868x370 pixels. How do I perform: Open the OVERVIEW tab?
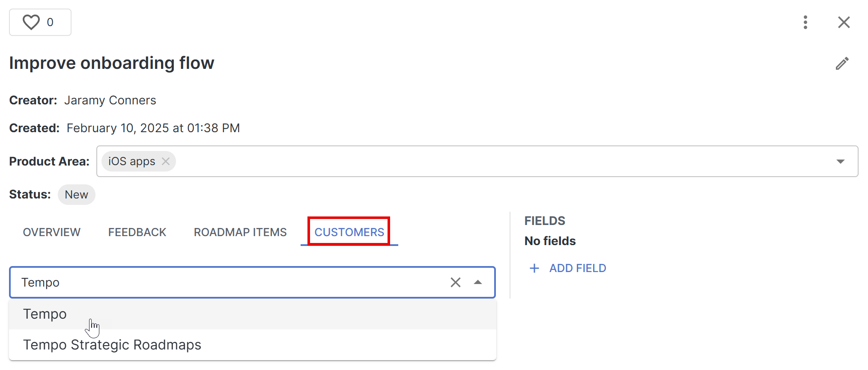(x=51, y=232)
